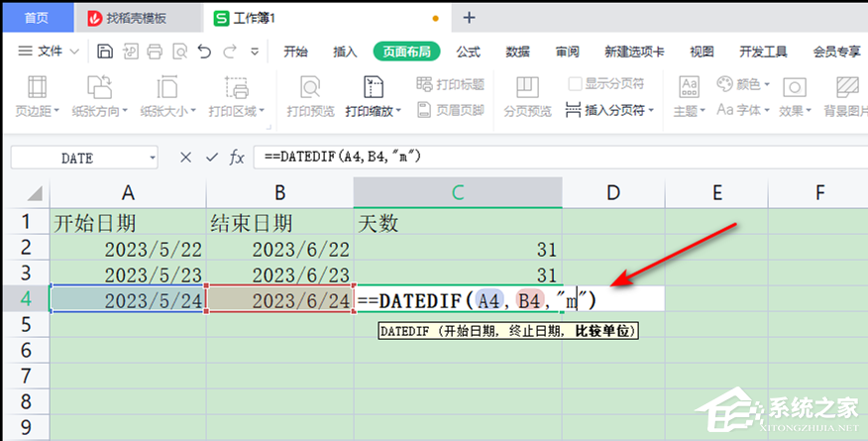This screenshot has width=868, height=441.
Task: Toggle the 显示分页符 checkbox
Action: tap(575, 84)
